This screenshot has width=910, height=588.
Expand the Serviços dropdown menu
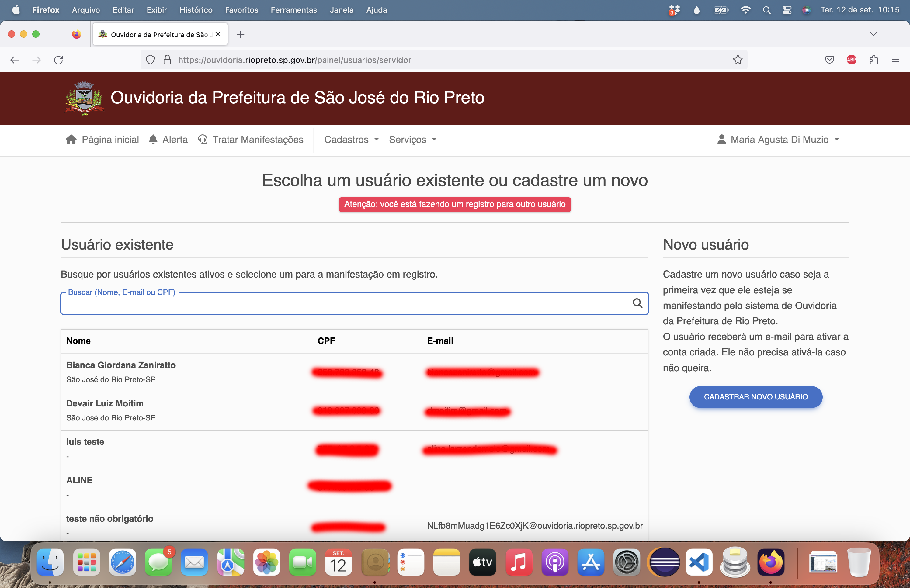[x=412, y=139]
